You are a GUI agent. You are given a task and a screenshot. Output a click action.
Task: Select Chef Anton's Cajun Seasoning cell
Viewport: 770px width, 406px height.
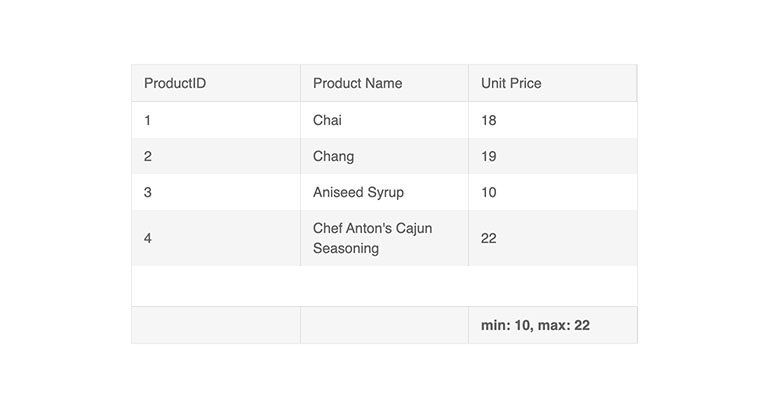[x=385, y=238]
